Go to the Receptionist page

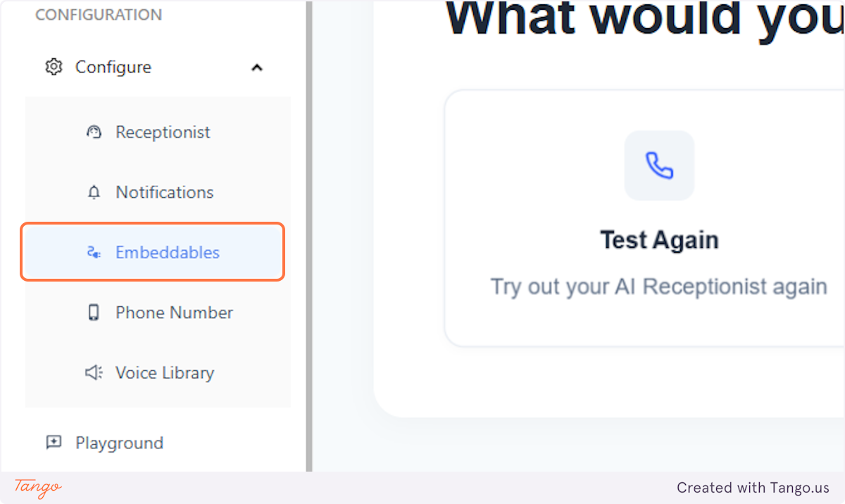click(163, 132)
